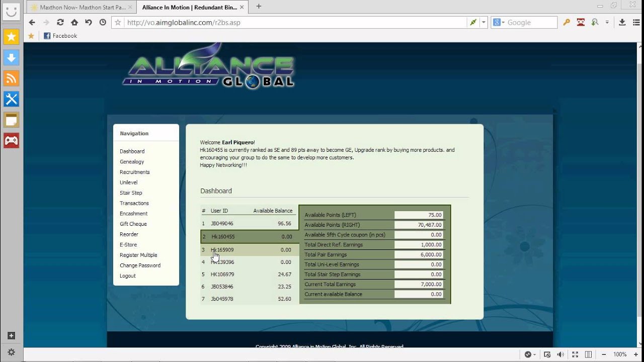This screenshot has height=362, width=644.
Task: Open the Downloads sidebar panel
Action: click(x=11, y=57)
